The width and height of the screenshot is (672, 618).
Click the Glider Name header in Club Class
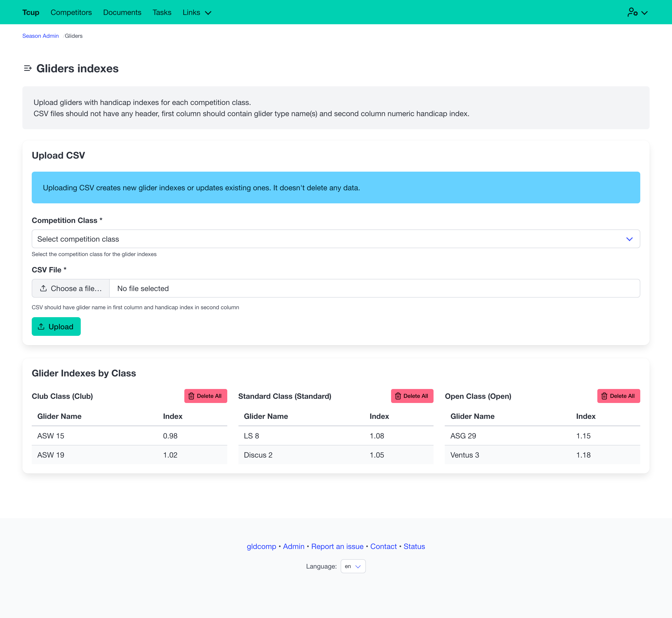click(x=59, y=416)
